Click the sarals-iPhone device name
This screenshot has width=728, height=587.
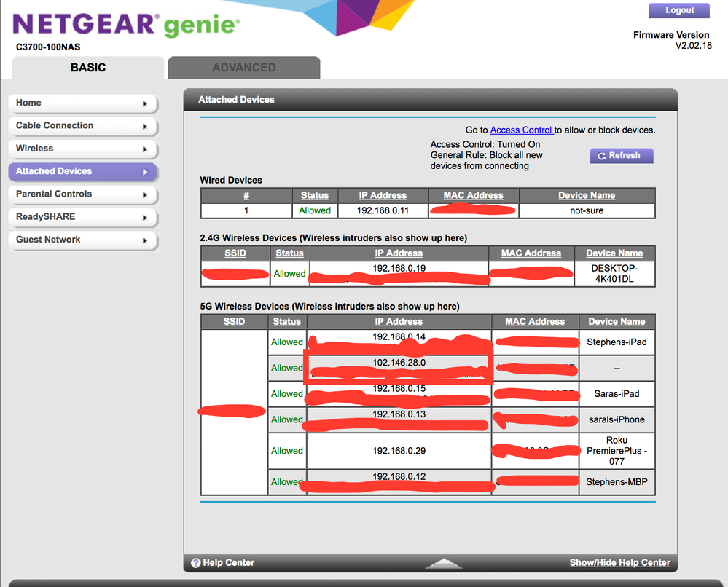click(617, 419)
